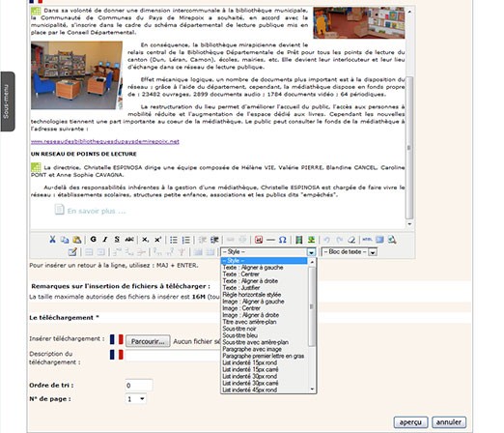Toggle bold (G) formatting
504x433 pixels.
(x=94, y=240)
